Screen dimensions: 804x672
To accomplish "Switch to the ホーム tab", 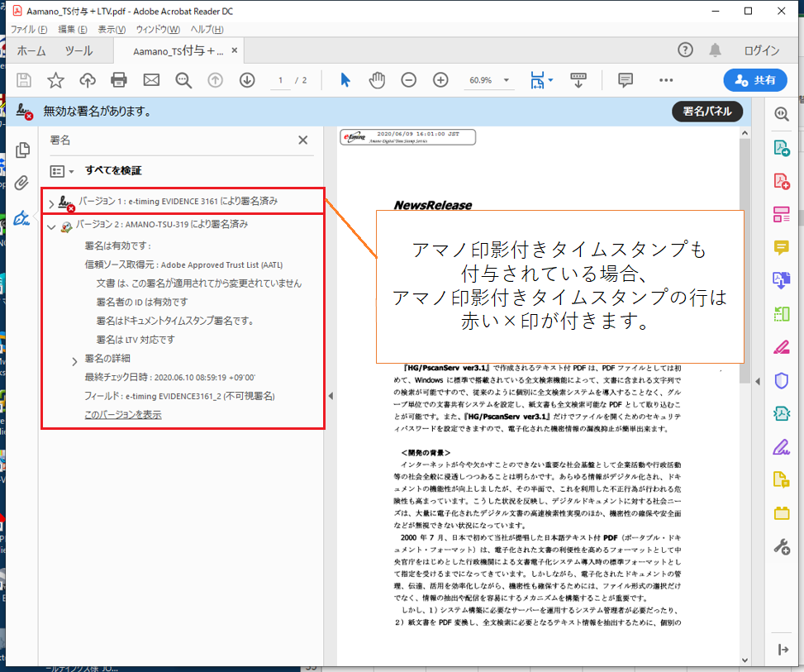I will coord(31,50).
